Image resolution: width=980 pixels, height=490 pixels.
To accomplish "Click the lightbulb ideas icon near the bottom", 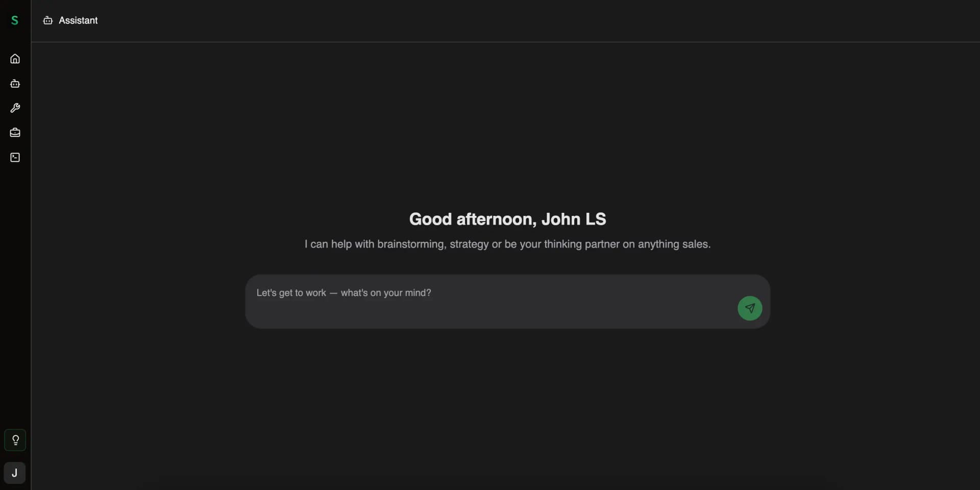I will pos(15,439).
